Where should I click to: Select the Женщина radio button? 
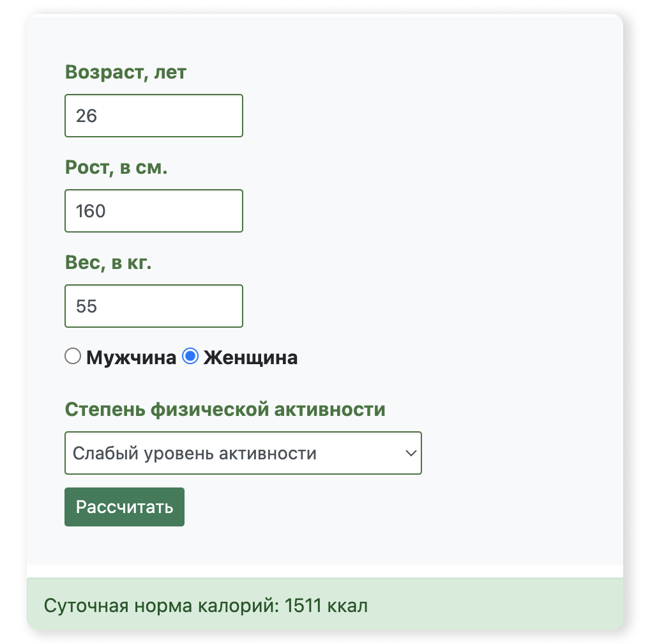tap(191, 356)
